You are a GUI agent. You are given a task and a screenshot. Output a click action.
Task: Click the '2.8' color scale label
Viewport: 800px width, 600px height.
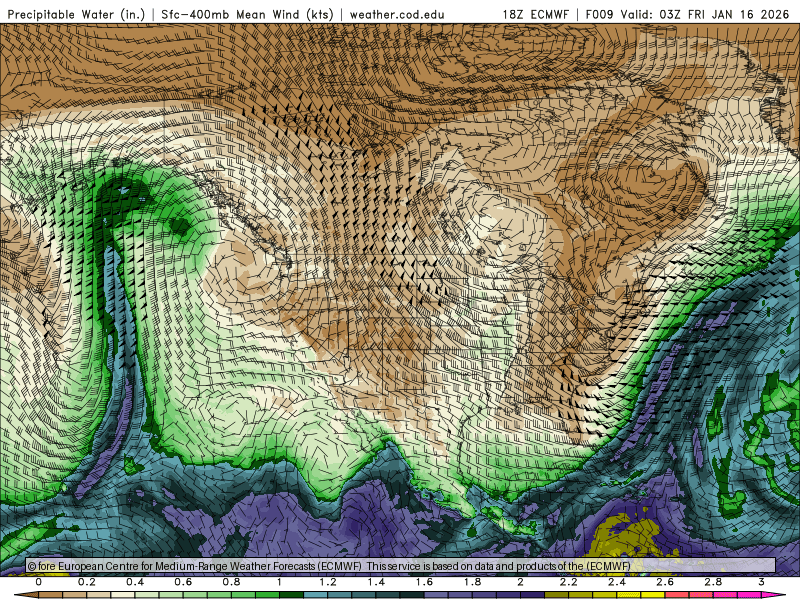coord(713,582)
